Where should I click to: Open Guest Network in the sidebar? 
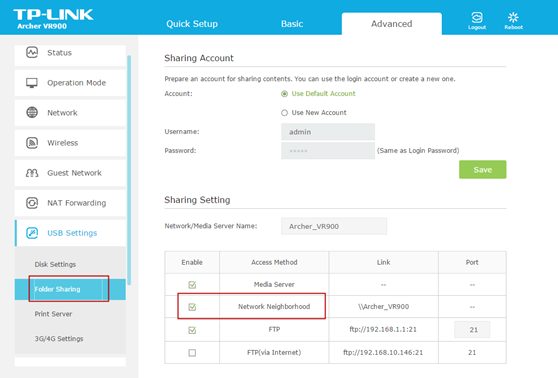click(x=70, y=173)
